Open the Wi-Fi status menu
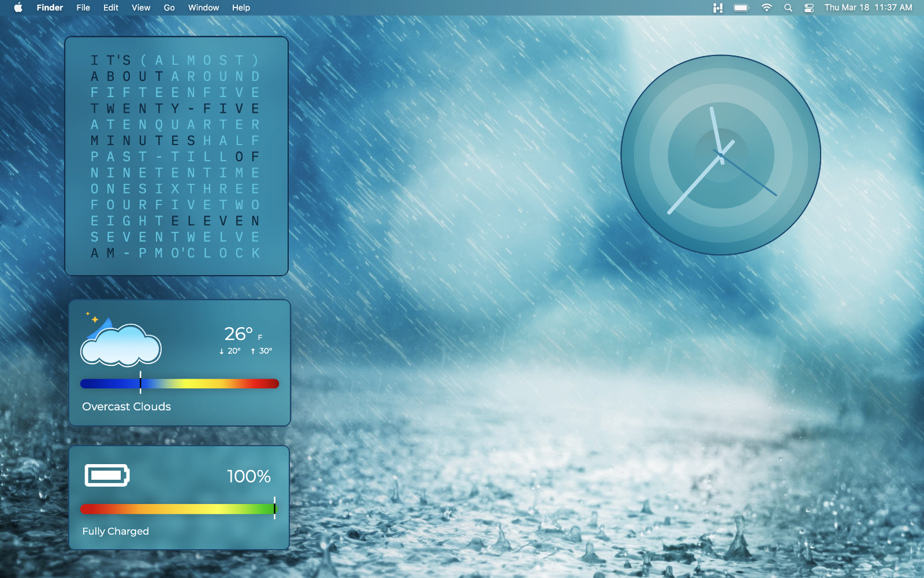Image resolution: width=924 pixels, height=578 pixels. (767, 8)
